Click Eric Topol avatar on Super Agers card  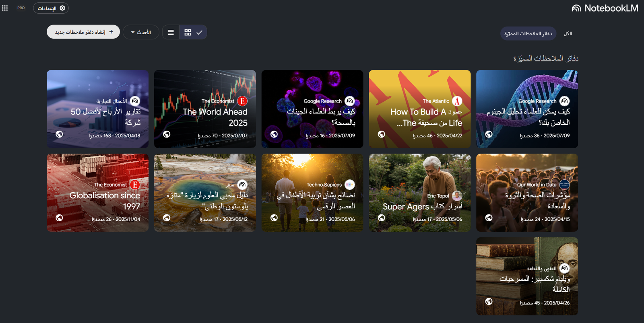click(457, 196)
